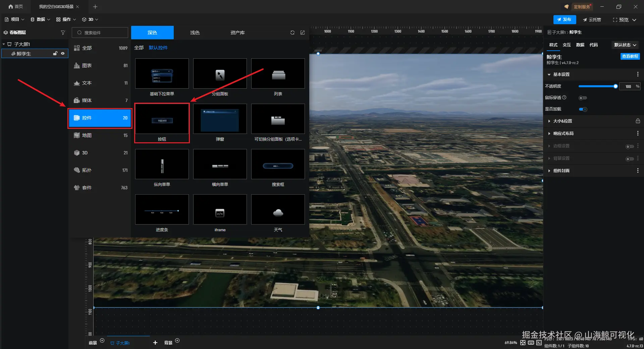
Task: Select the 文本 text category
Action: (x=100, y=83)
